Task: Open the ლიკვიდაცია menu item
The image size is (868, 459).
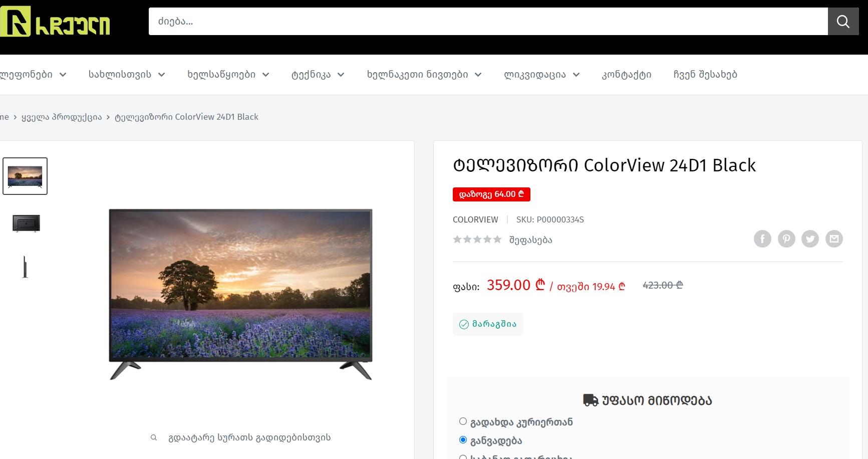Action: [535, 75]
